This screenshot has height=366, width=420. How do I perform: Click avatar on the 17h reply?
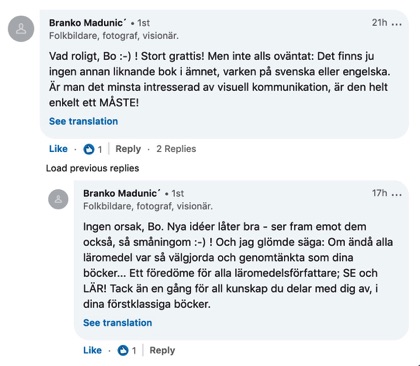(x=58, y=199)
